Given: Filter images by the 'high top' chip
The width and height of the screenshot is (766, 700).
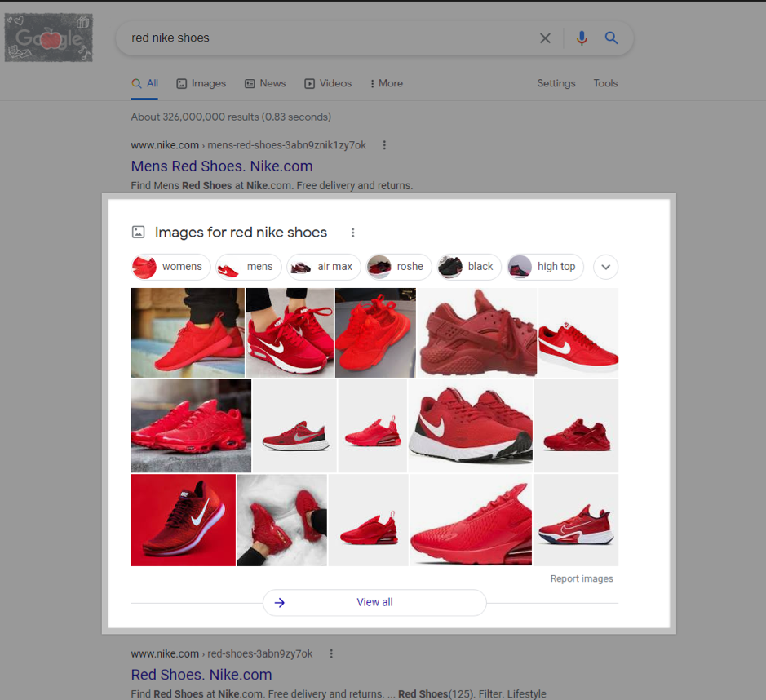Looking at the screenshot, I should coord(545,267).
